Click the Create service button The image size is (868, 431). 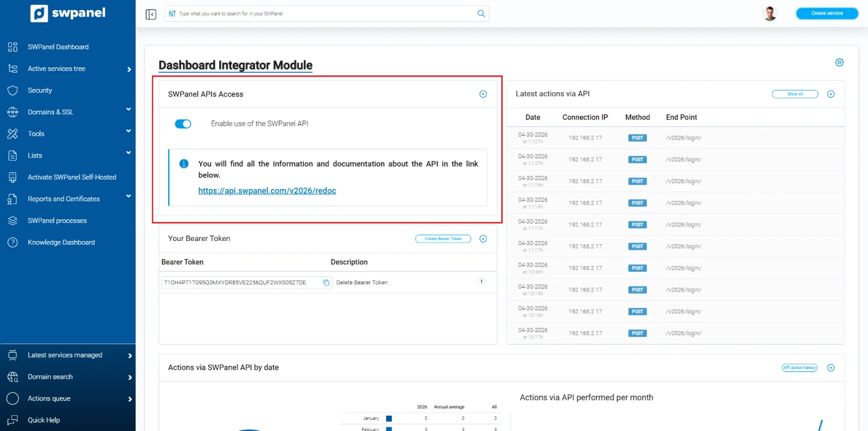click(827, 14)
